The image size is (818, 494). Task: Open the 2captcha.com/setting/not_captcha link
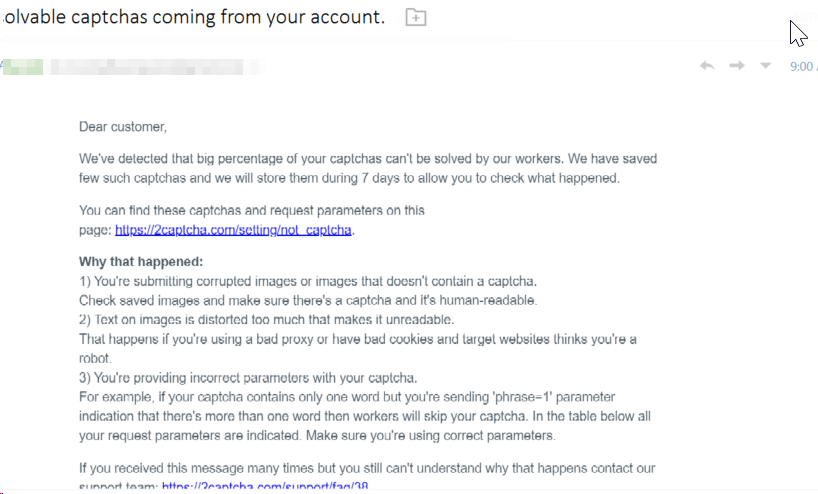tap(233, 230)
